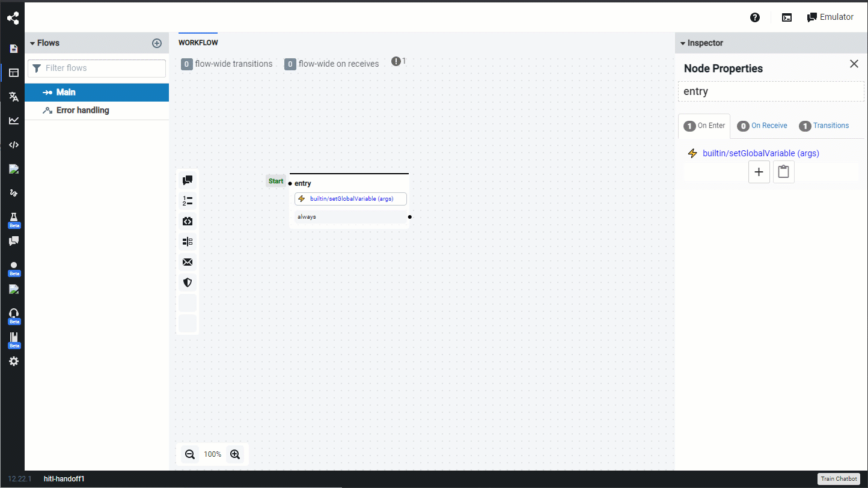Screen dimensions: 868x488
Task: Select the Execute code node tool
Action: coord(188,221)
